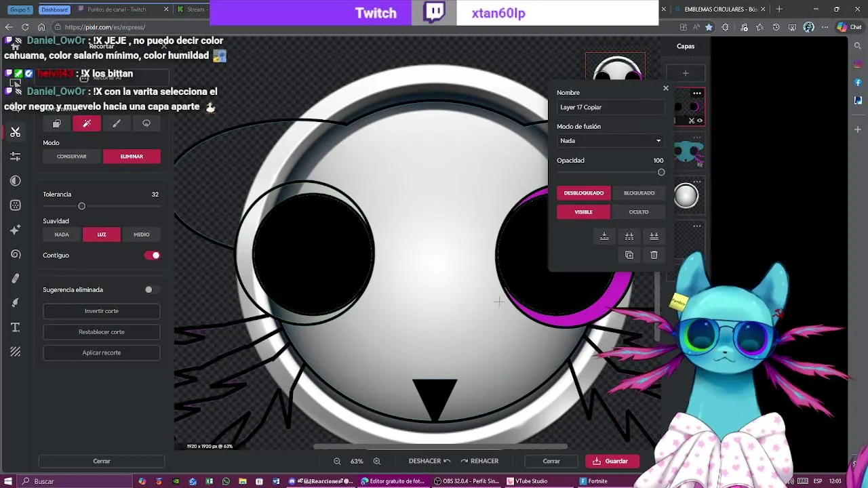Screen dimensions: 868x488
Task: Open the Modo de fusión dropdown
Action: tap(610, 140)
